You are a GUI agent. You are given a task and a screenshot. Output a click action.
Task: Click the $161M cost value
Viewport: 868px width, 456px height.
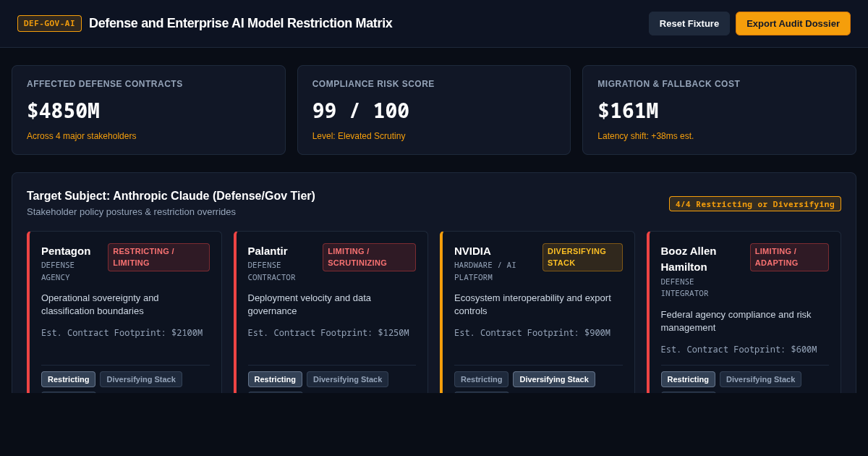coord(628,111)
